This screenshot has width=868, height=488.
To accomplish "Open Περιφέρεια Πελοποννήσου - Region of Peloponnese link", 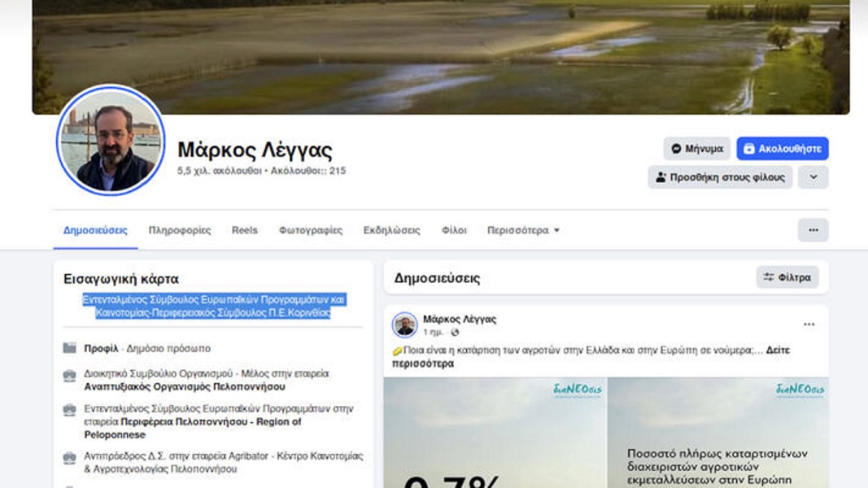I will [x=193, y=429].
